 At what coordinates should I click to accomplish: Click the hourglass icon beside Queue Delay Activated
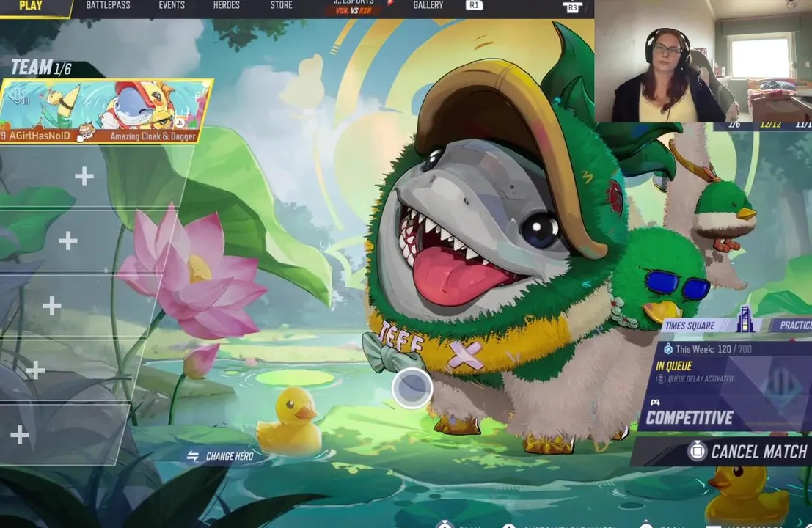click(x=660, y=379)
